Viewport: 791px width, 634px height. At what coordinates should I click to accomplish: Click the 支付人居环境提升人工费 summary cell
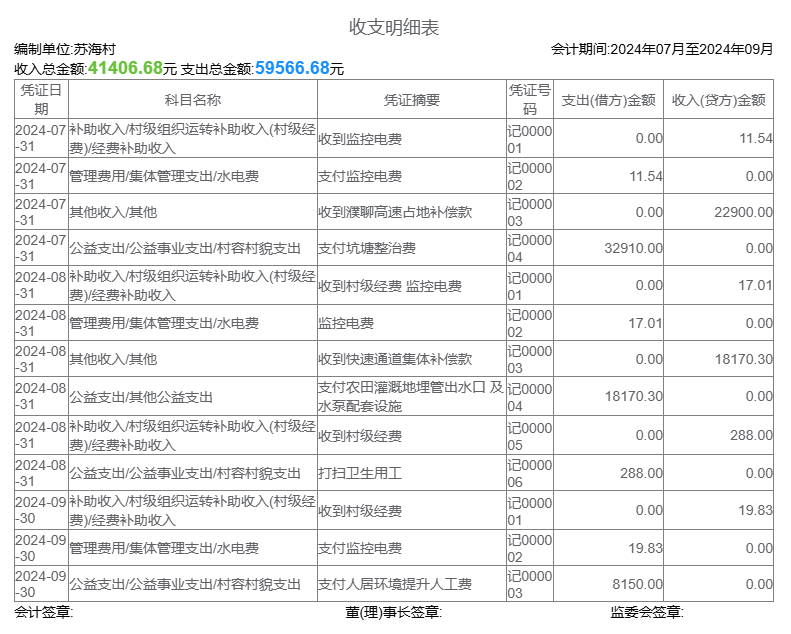pos(394,584)
